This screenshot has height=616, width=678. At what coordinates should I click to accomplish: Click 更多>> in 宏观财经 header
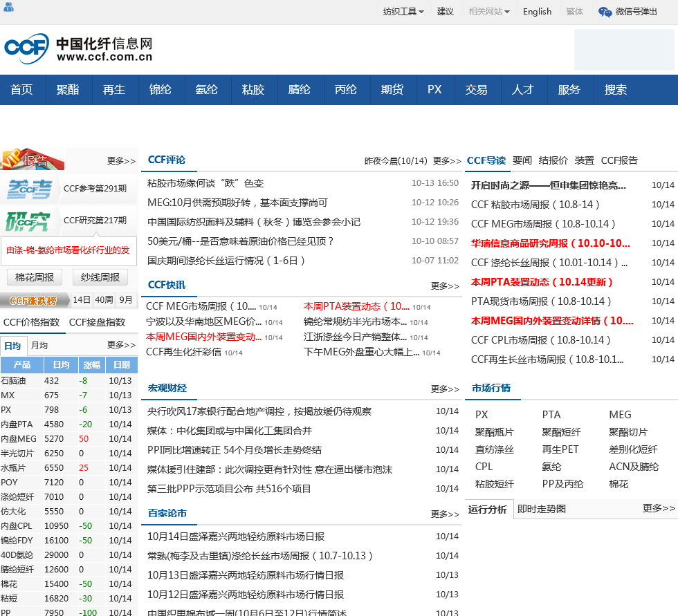pyautogui.click(x=445, y=389)
